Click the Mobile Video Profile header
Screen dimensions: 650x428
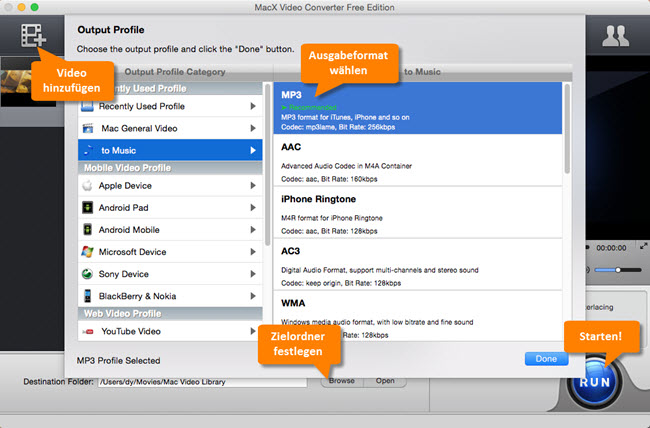(170, 168)
